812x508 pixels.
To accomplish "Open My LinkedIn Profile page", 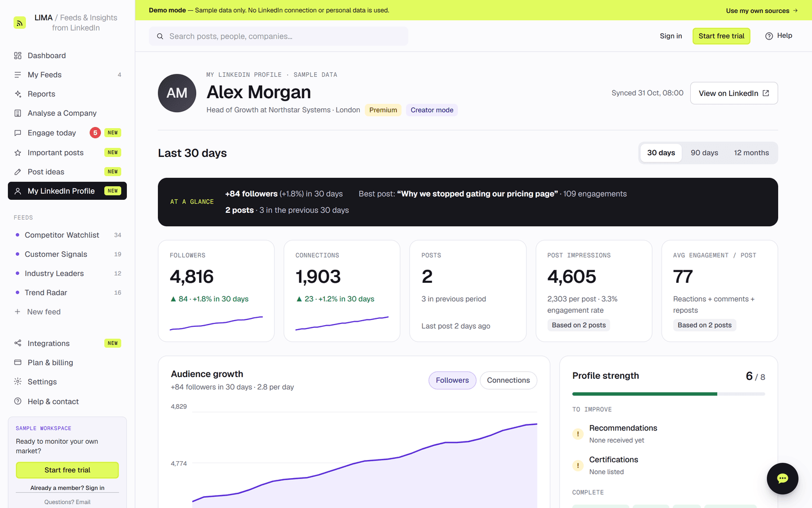I will 67,191.
